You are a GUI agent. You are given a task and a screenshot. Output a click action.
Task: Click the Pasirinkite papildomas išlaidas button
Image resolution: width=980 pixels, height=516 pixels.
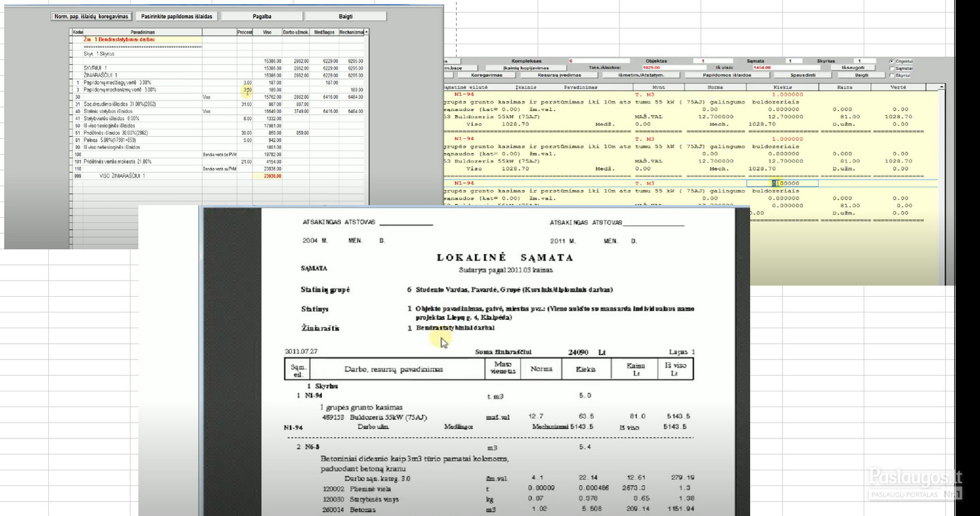pyautogui.click(x=177, y=16)
